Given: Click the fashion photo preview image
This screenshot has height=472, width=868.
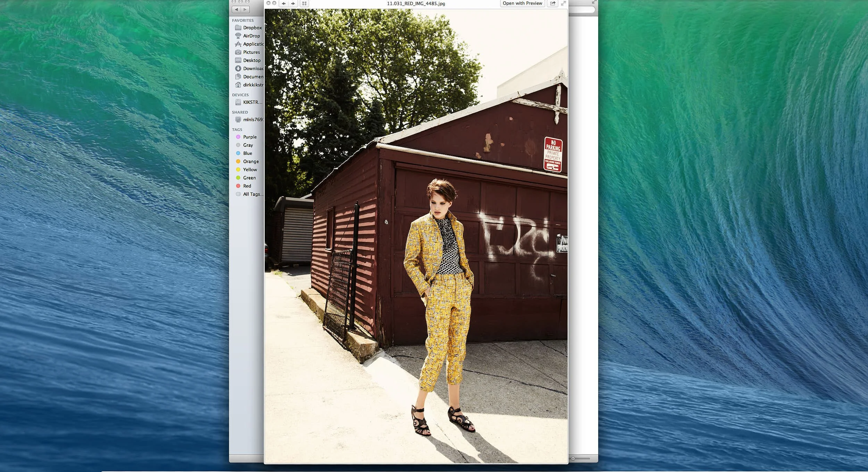Looking at the screenshot, I should (x=416, y=236).
